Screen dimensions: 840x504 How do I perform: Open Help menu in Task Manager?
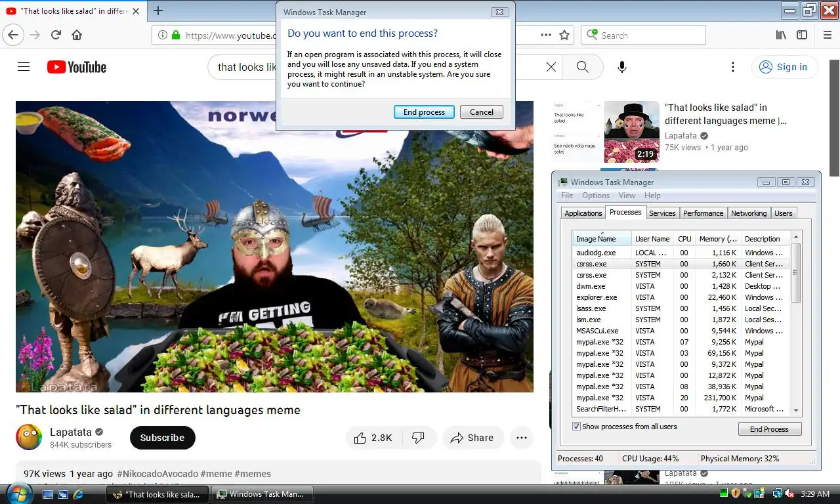point(652,196)
